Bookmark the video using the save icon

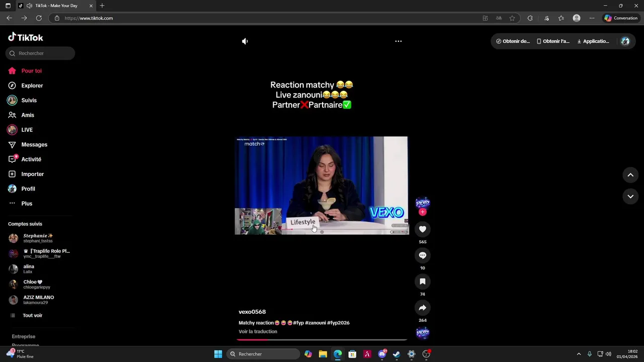(x=423, y=282)
